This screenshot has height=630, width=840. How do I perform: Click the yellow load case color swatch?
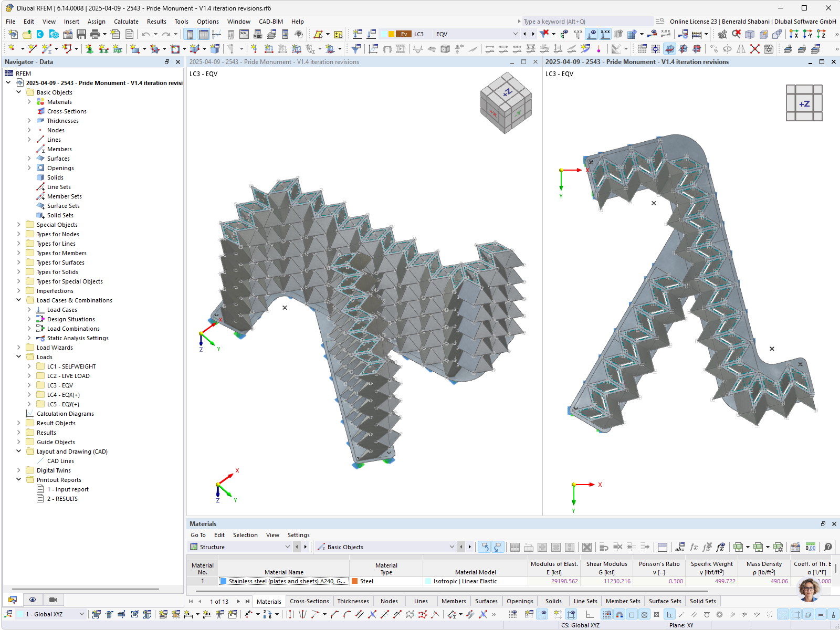pyautogui.click(x=391, y=34)
